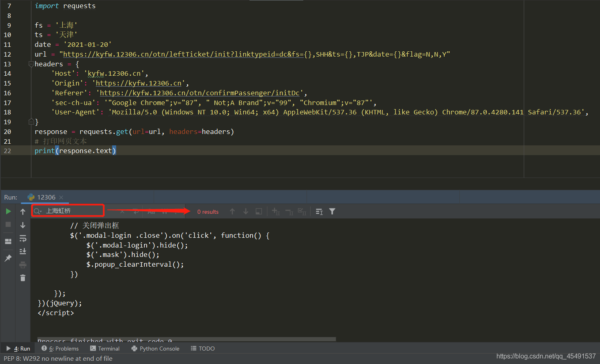Click the Print icon in Run sidebar
Screen dimensions: 600x364
point(23,265)
